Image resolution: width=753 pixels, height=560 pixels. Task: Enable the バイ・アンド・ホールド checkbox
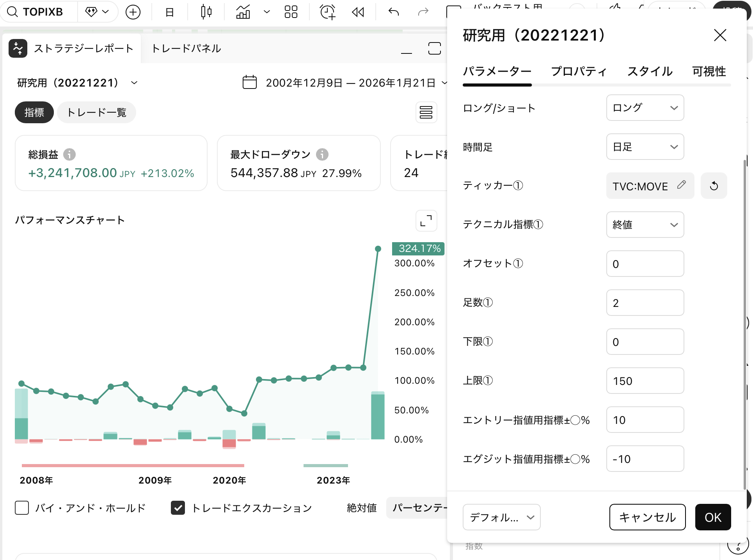(22, 508)
